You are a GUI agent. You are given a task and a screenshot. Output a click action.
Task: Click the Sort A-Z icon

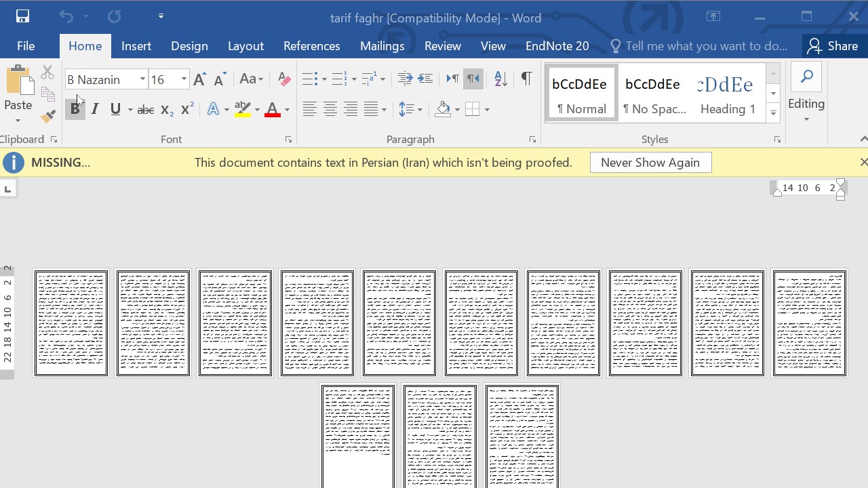coord(500,79)
